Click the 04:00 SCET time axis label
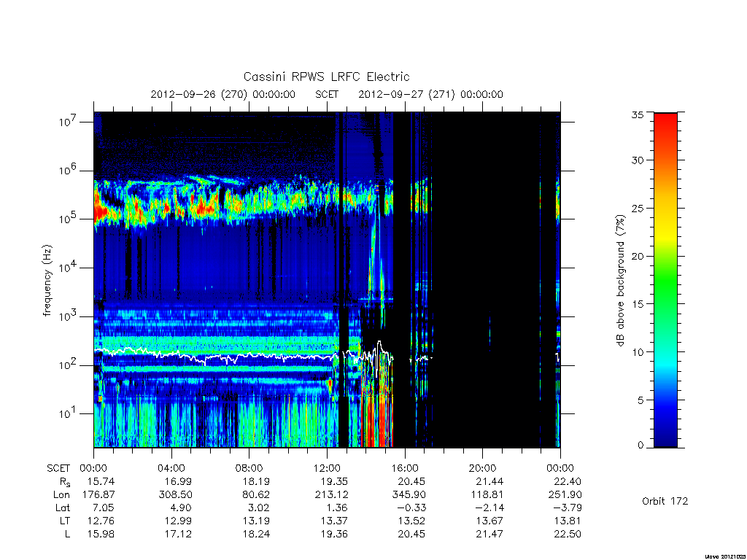The height and width of the screenshot is (560, 747). click(x=171, y=468)
